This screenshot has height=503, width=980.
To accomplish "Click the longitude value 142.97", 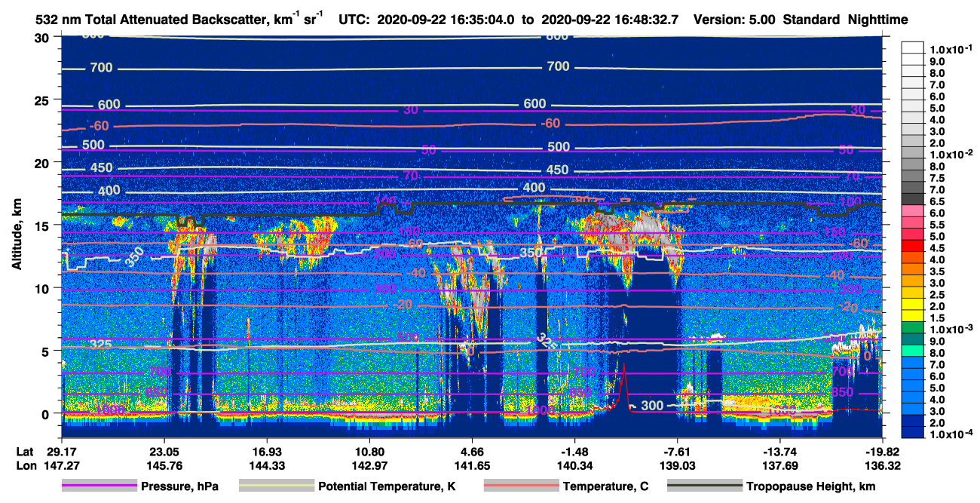I will 369,465.
